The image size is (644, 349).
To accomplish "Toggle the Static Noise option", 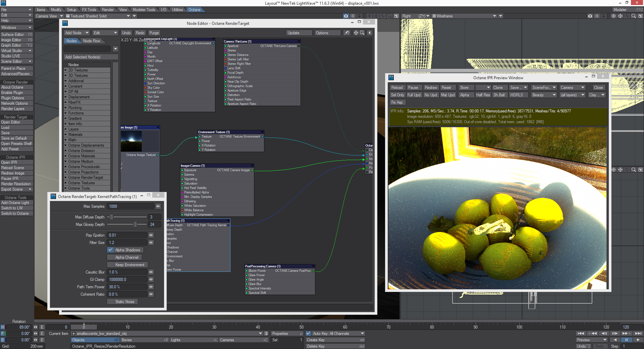I will coord(122,302).
